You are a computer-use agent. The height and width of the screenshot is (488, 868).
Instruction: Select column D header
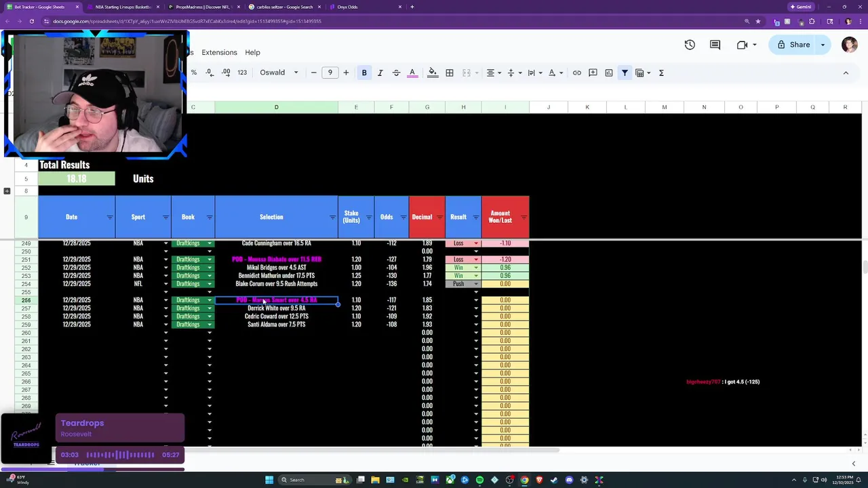pos(276,107)
